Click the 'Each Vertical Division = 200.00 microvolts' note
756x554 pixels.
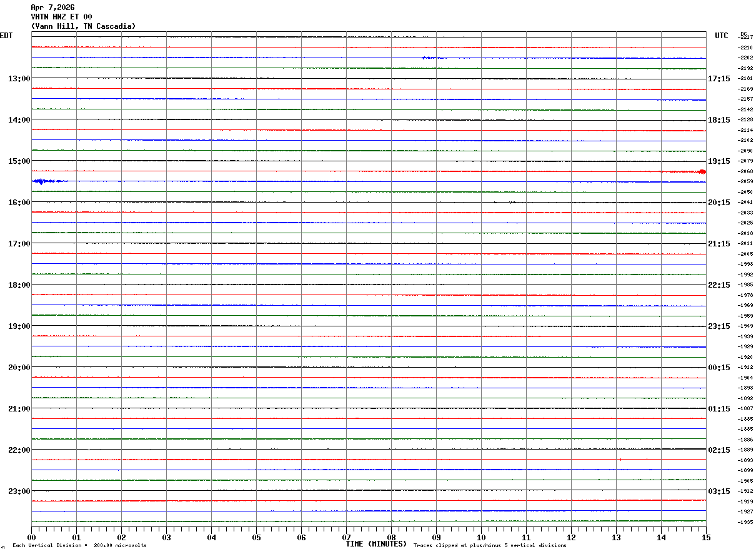pos(79,546)
